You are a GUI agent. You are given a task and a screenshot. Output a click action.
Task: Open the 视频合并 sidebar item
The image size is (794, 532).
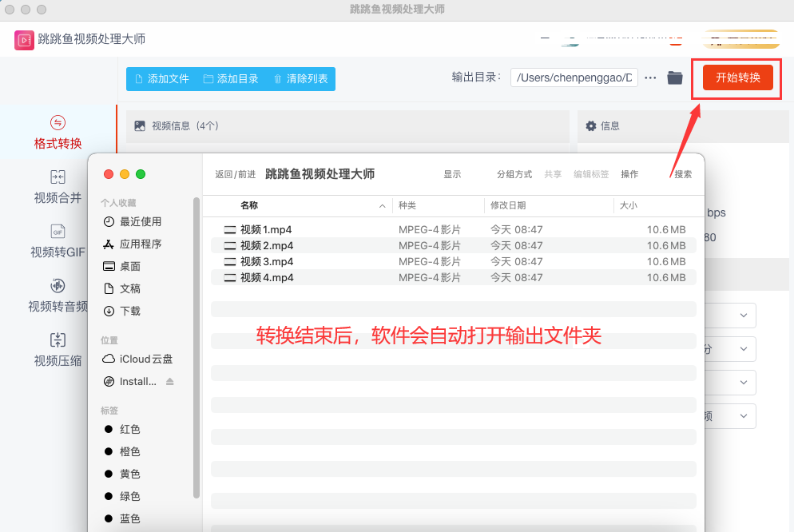tap(58, 187)
